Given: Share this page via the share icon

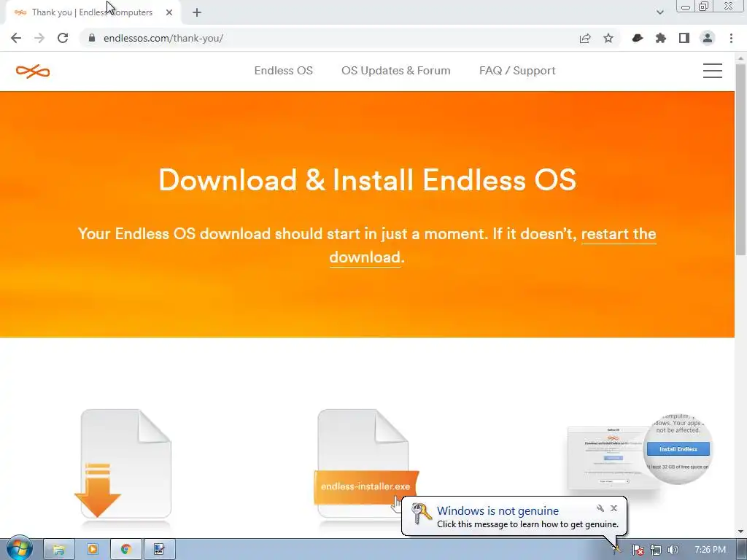Looking at the screenshot, I should click(x=585, y=38).
